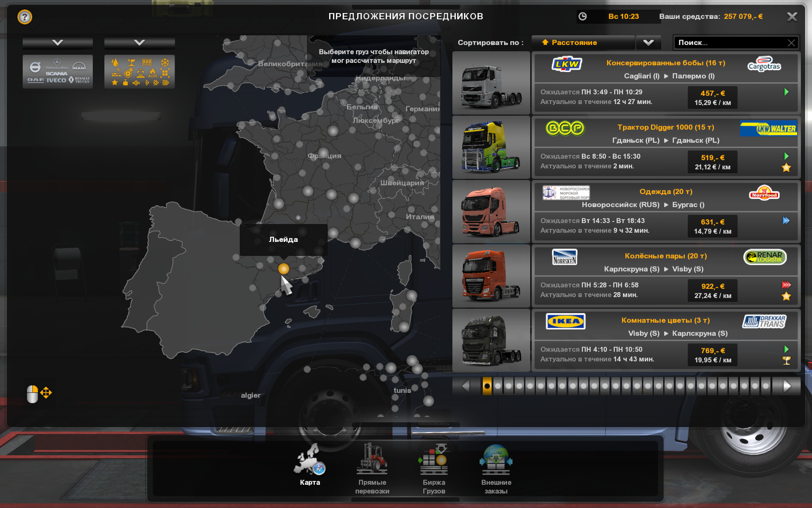Select the first page indicator dot

pyautogui.click(x=487, y=386)
